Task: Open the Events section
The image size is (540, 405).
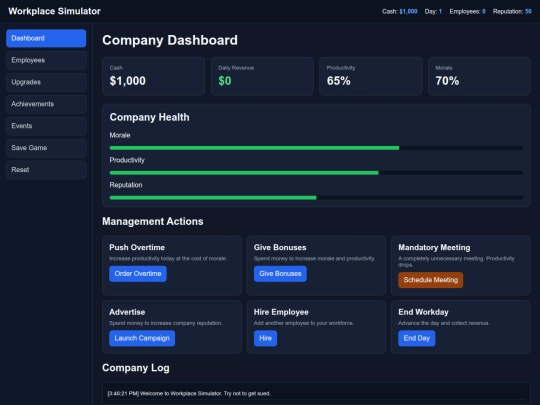Action: [x=46, y=126]
